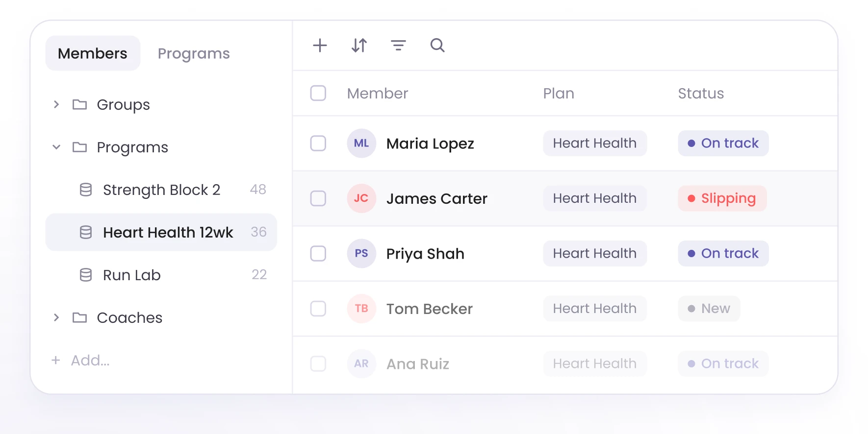Click the Heart Health 12wk count 36
868x434 pixels.
tap(258, 232)
